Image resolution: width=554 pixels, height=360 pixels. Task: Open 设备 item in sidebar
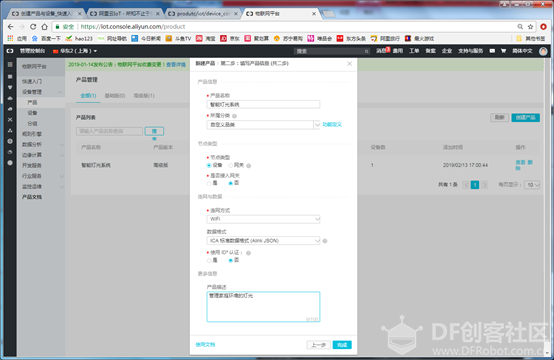tap(32, 113)
